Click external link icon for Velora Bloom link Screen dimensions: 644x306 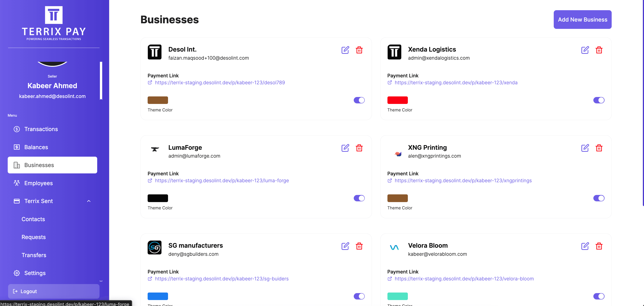pos(390,279)
